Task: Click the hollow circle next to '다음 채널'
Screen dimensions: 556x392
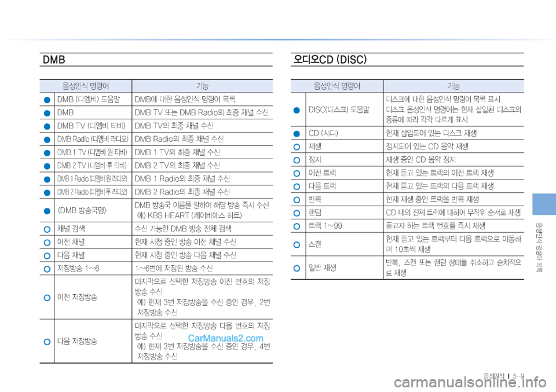Action: click(x=47, y=256)
